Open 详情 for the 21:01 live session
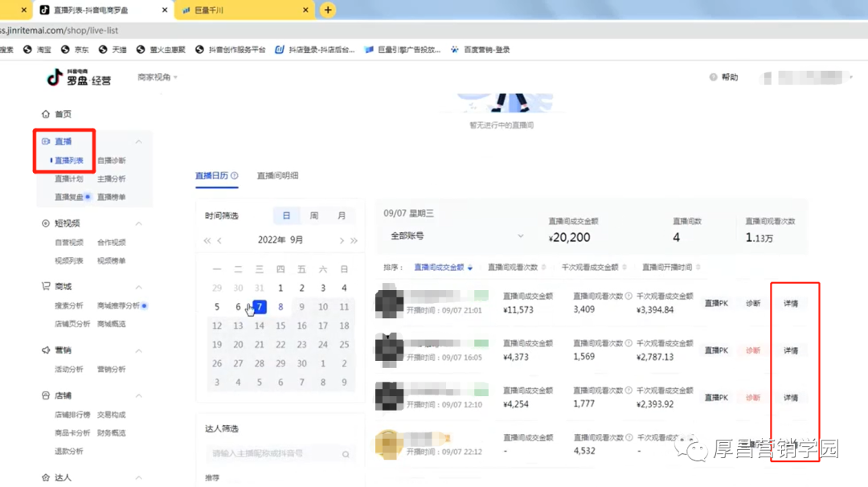Image resolution: width=868 pixels, height=487 pixels. [791, 303]
